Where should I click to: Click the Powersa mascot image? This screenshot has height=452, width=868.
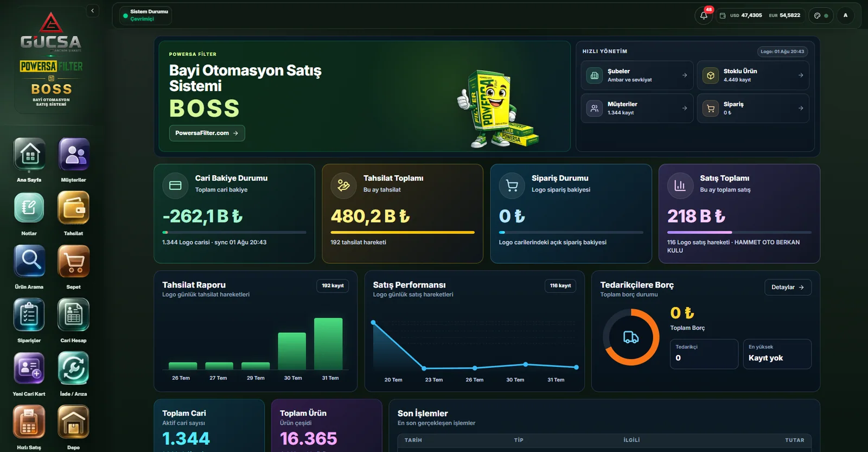tap(497, 109)
